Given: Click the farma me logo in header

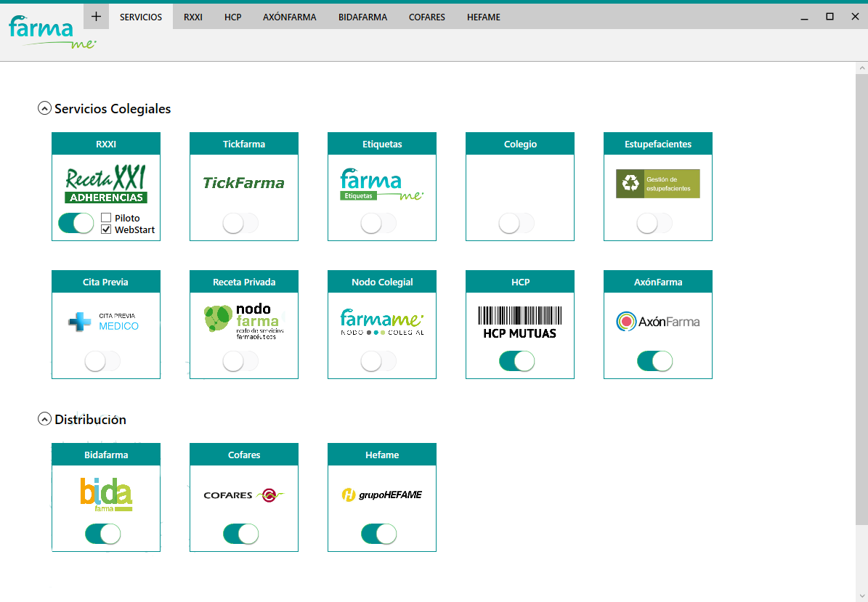Looking at the screenshot, I should (52, 32).
